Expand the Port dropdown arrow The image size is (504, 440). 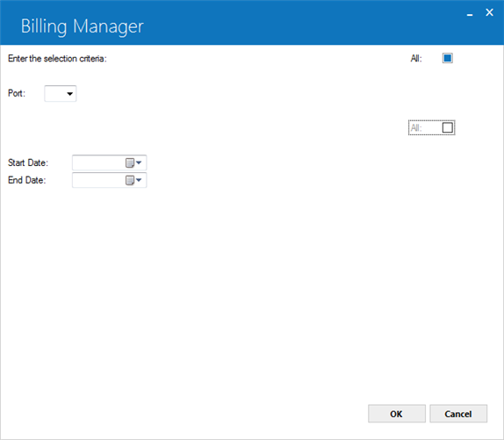click(x=69, y=94)
